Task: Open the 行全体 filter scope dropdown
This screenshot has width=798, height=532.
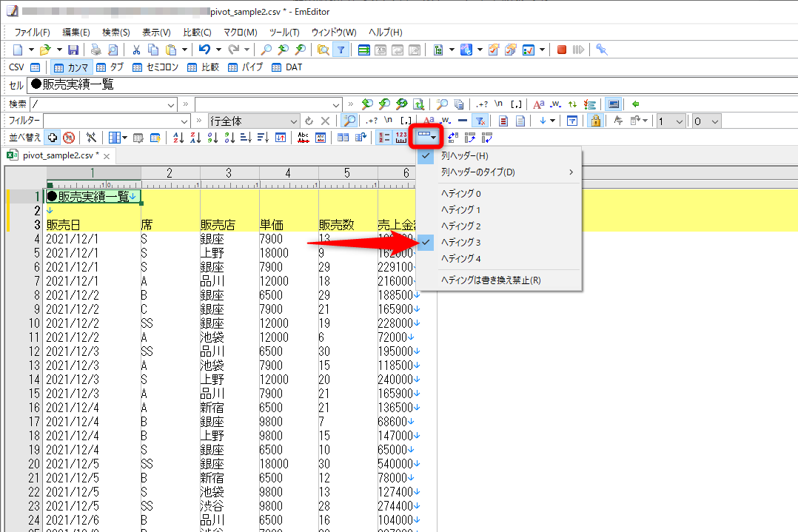Action: (x=293, y=120)
